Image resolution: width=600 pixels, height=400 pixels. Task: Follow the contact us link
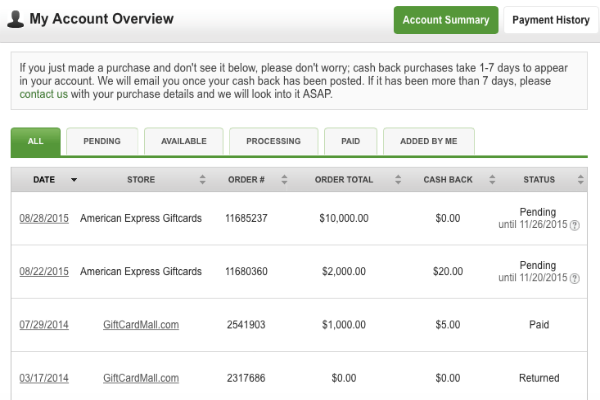[x=44, y=94]
